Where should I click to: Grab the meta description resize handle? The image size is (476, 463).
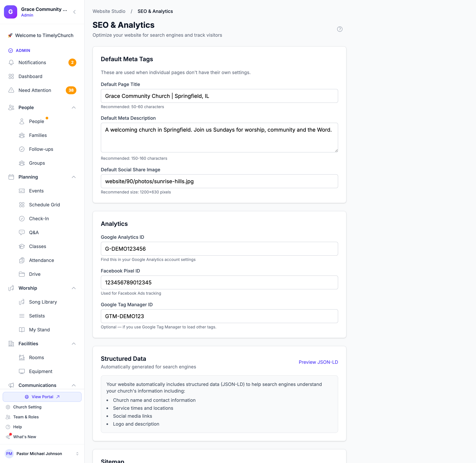(x=336, y=150)
